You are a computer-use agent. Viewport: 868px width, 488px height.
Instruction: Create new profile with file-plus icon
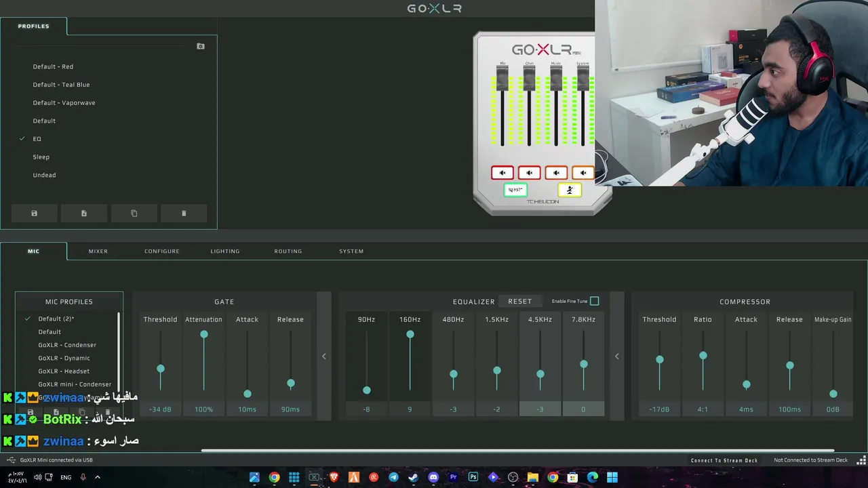[x=84, y=213]
